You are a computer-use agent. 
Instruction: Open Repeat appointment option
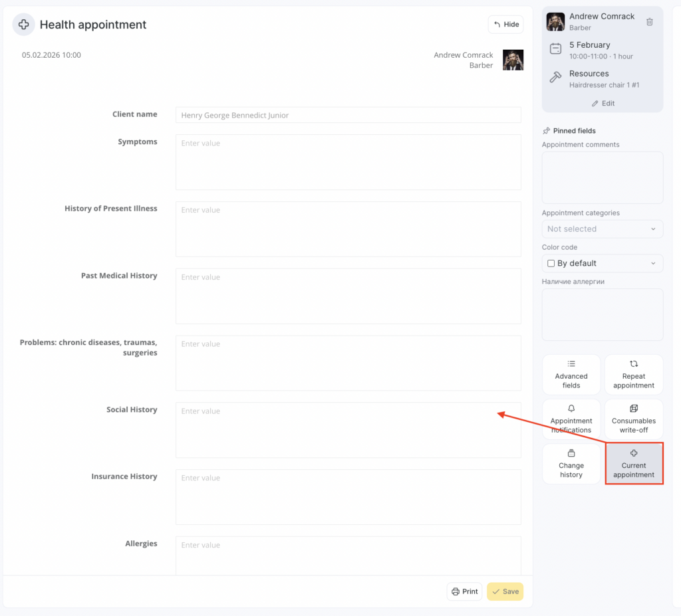pos(634,375)
